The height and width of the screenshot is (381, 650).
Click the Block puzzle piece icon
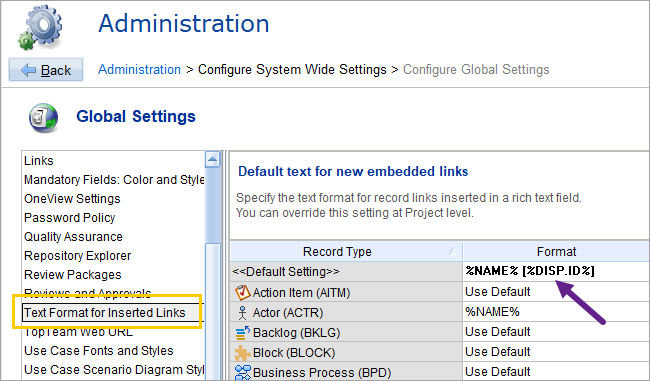243,353
